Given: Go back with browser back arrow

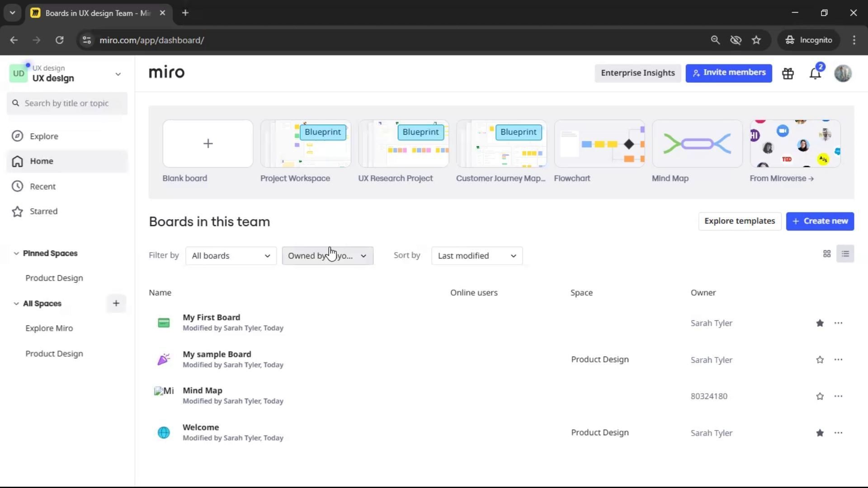Looking at the screenshot, I should pos(14,40).
